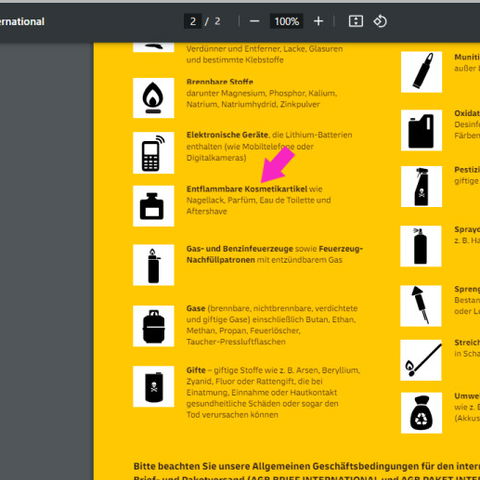The image size is (480, 480).
Task: Click the 100% zoom level field
Action: (286, 21)
